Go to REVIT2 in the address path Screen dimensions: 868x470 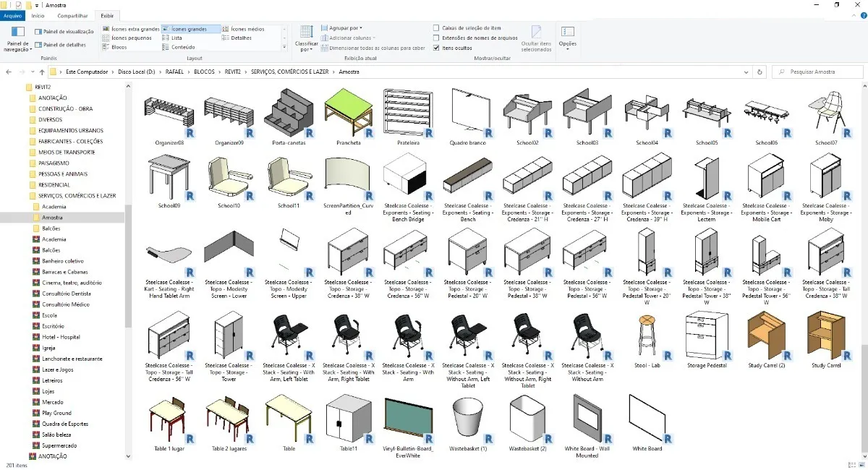click(233, 72)
